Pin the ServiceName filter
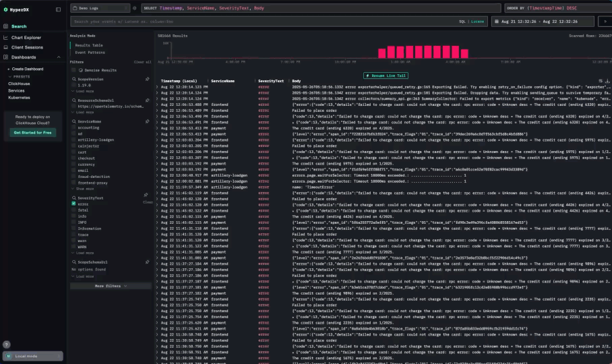 [147, 121]
